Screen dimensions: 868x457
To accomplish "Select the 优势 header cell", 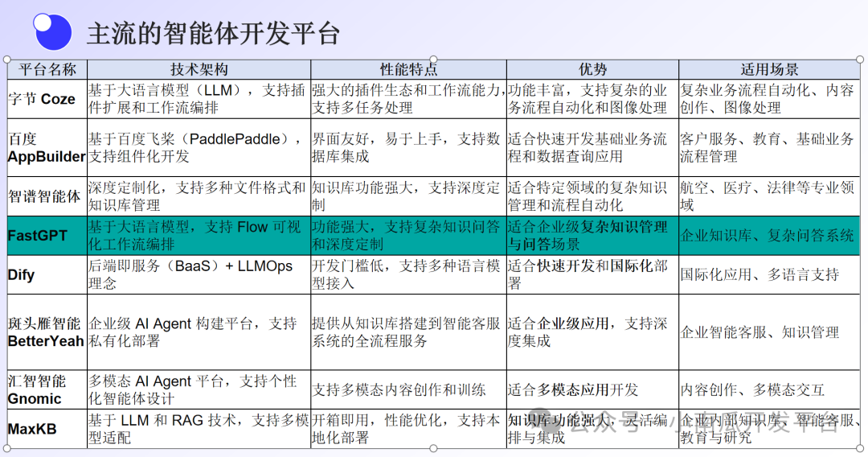I will point(592,69).
